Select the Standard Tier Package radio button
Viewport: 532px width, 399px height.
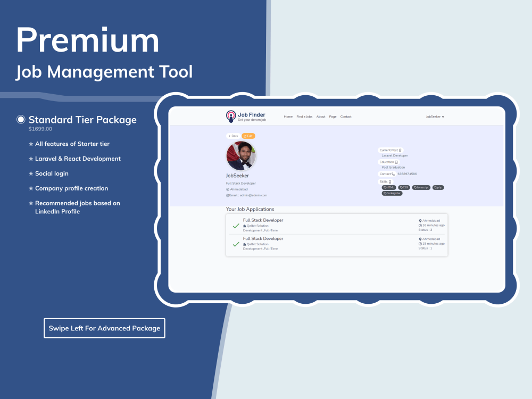21,119
